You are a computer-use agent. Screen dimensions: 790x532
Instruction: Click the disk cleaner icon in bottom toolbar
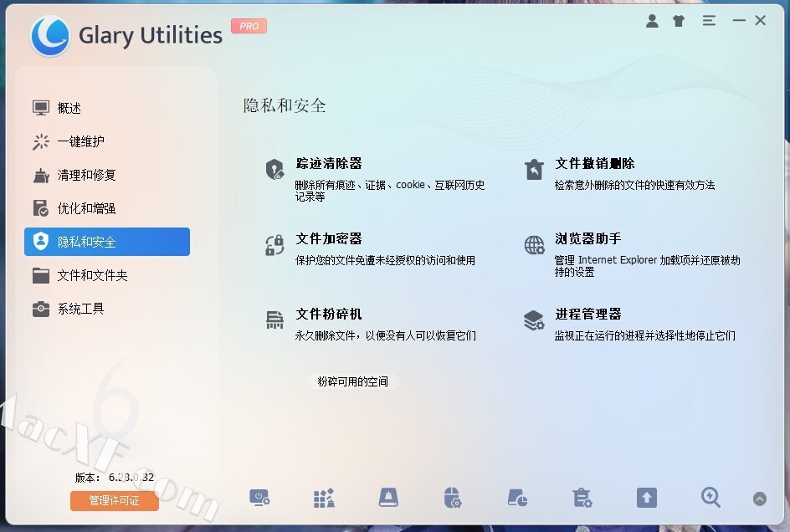coord(388,498)
